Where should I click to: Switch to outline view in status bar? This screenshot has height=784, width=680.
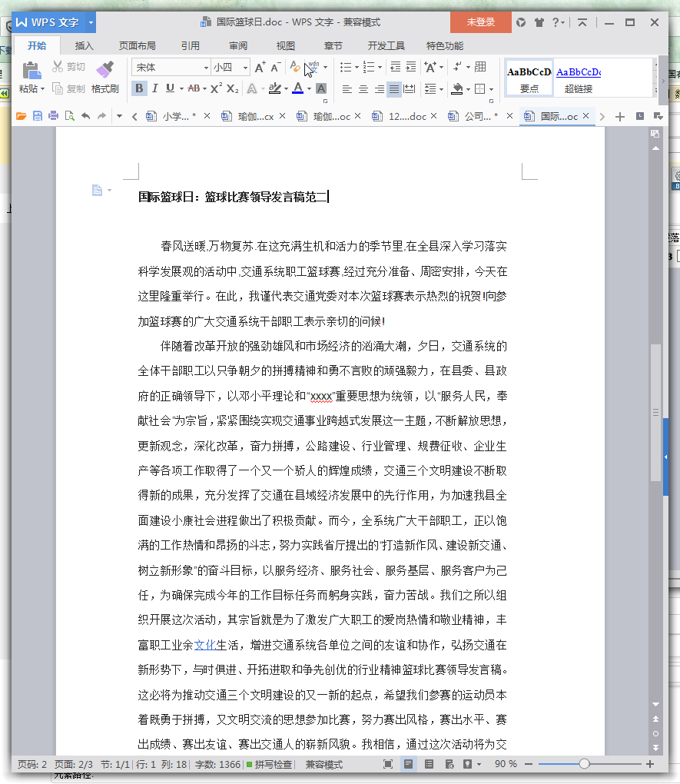pyautogui.click(x=429, y=764)
